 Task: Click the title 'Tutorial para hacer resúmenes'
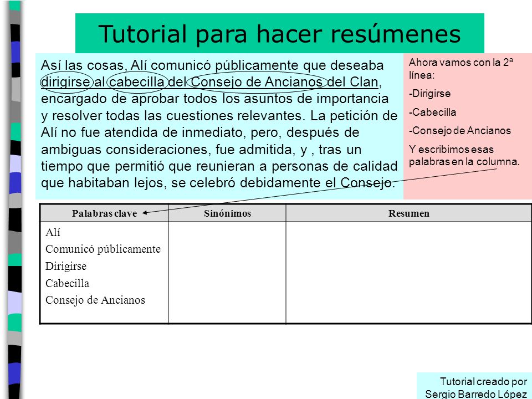coord(279,34)
